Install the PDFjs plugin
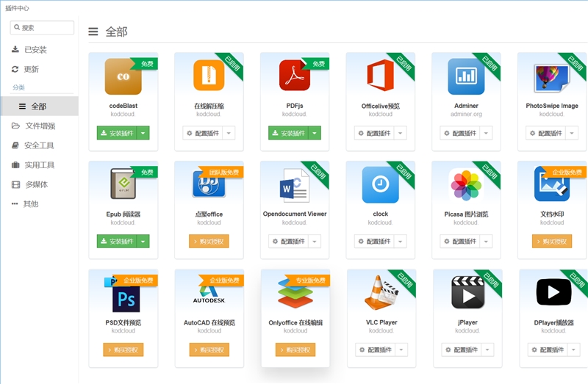The height and width of the screenshot is (384, 588). pyautogui.click(x=288, y=133)
